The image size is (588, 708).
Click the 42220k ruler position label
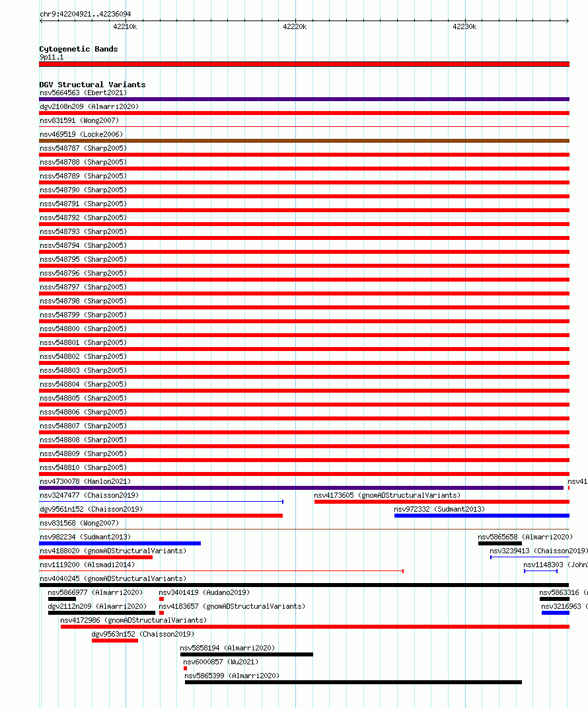tap(295, 26)
